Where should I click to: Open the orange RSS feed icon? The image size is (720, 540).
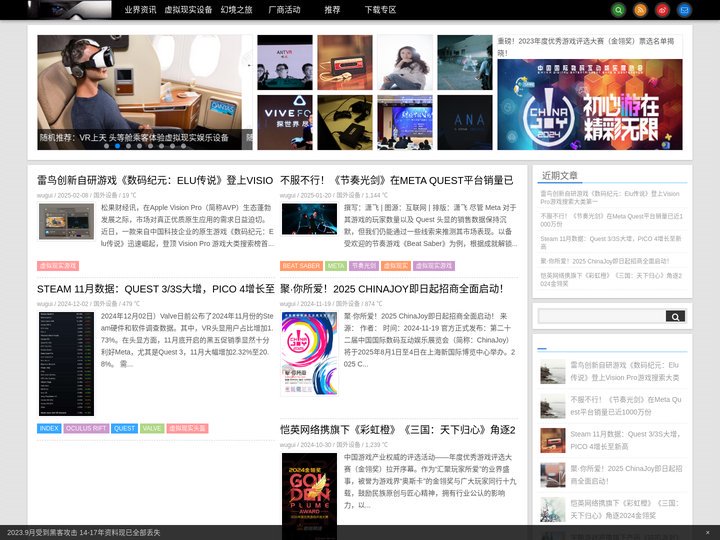coord(641,10)
